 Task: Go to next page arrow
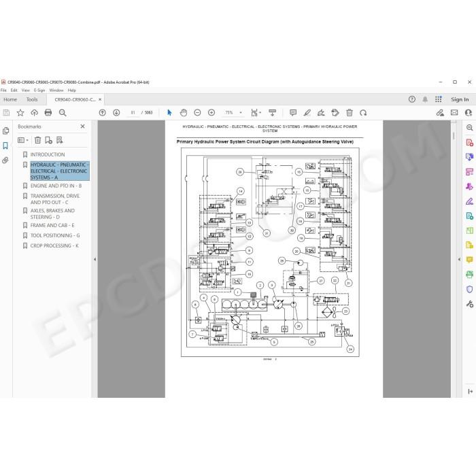pyautogui.click(x=116, y=113)
